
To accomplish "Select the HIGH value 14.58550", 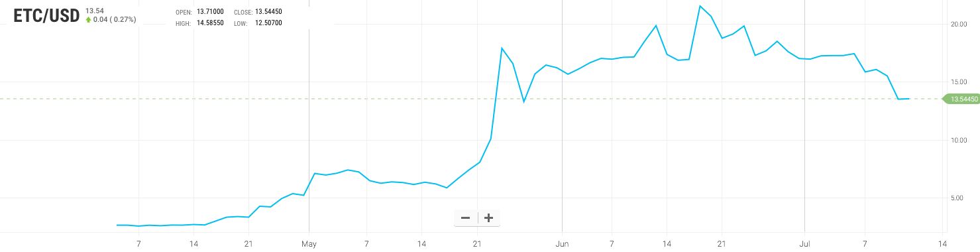I will pyautogui.click(x=211, y=23).
